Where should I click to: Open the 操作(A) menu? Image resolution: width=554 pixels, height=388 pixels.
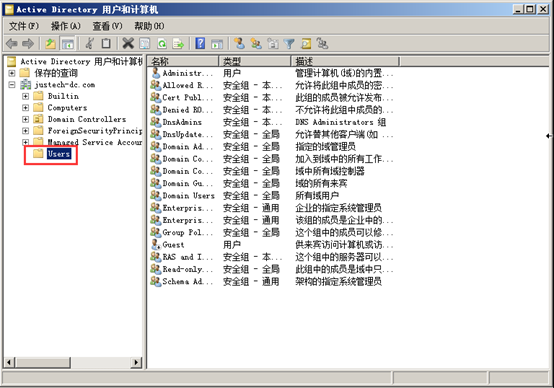point(66,26)
